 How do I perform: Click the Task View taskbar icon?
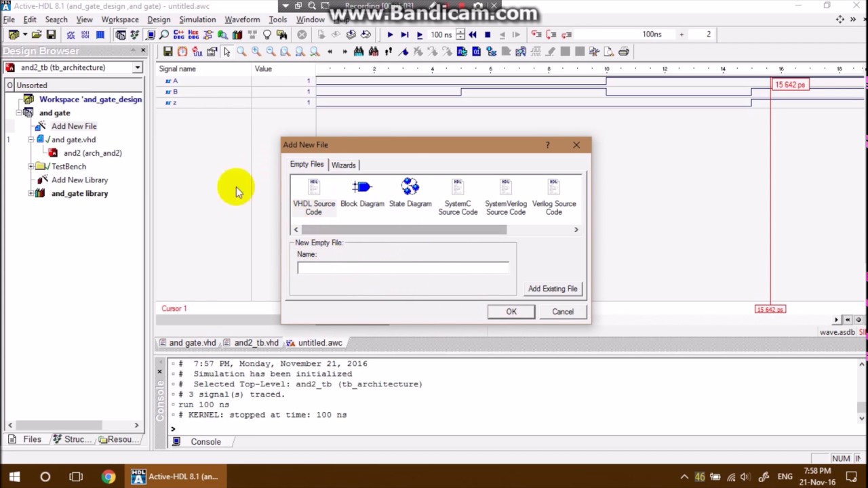tap(76, 476)
